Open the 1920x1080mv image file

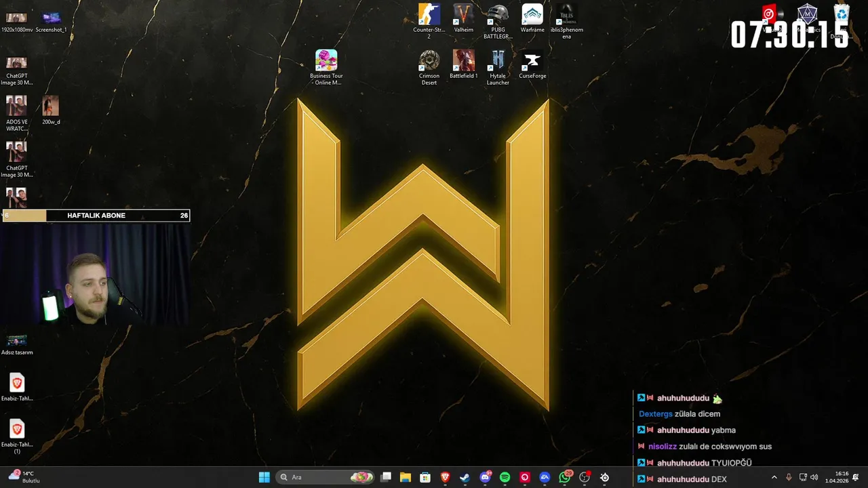point(17,21)
